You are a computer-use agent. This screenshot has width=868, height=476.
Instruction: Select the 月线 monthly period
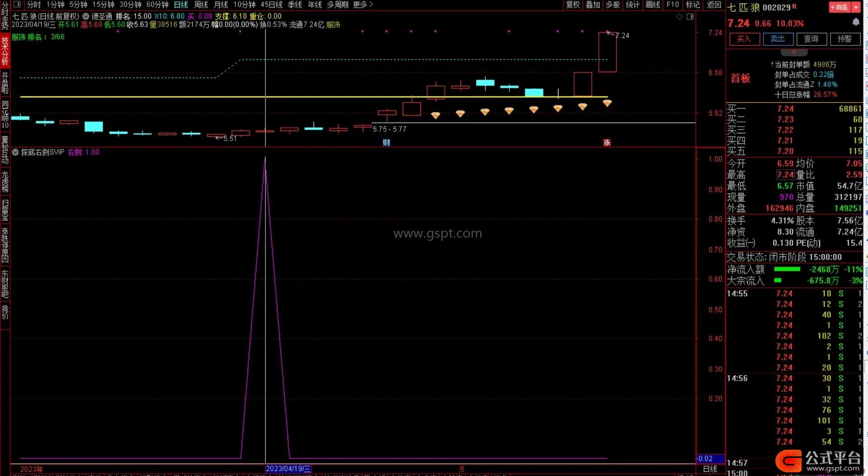click(x=221, y=5)
